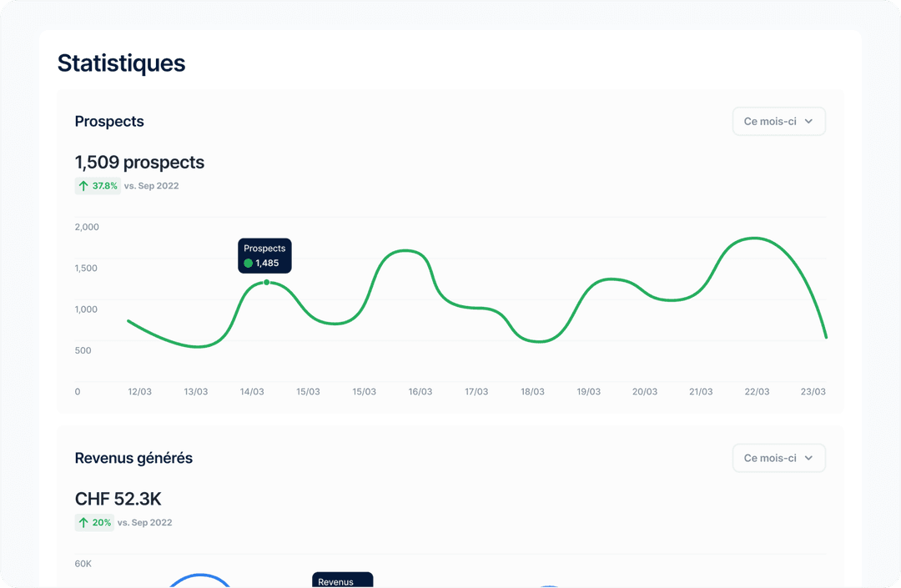This screenshot has height=588, width=901.
Task: Click the chevron arrow in the Revenus period selector
Action: tap(808, 458)
